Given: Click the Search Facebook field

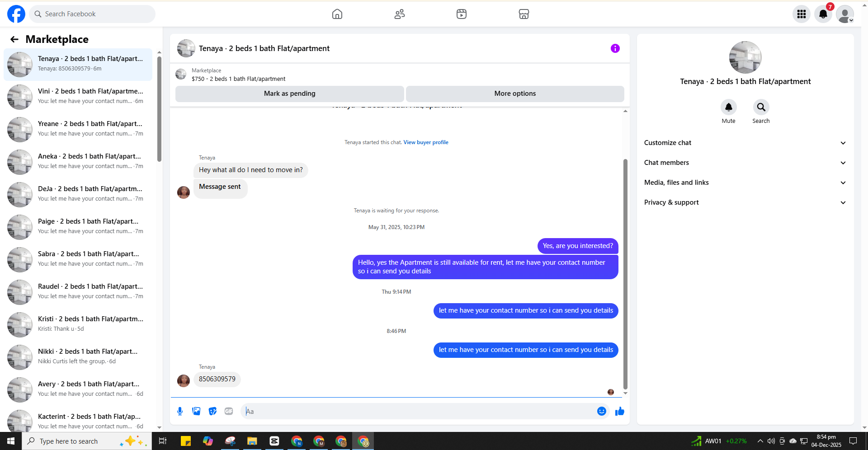Looking at the screenshot, I should (x=92, y=14).
